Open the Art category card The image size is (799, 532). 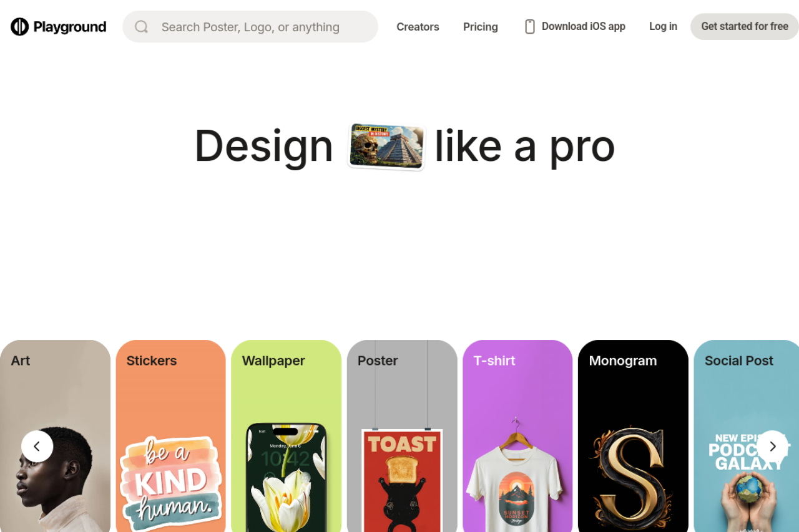point(55,436)
